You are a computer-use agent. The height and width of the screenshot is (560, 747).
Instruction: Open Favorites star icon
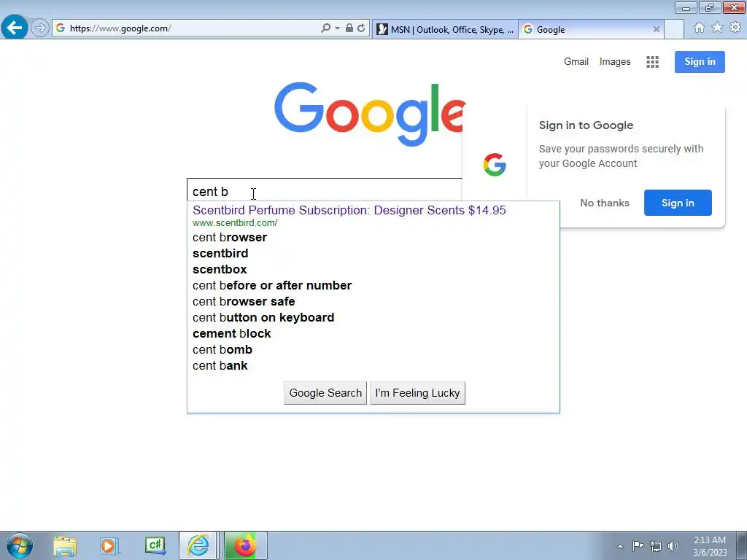pyautogui.click(x=717, y=28)
